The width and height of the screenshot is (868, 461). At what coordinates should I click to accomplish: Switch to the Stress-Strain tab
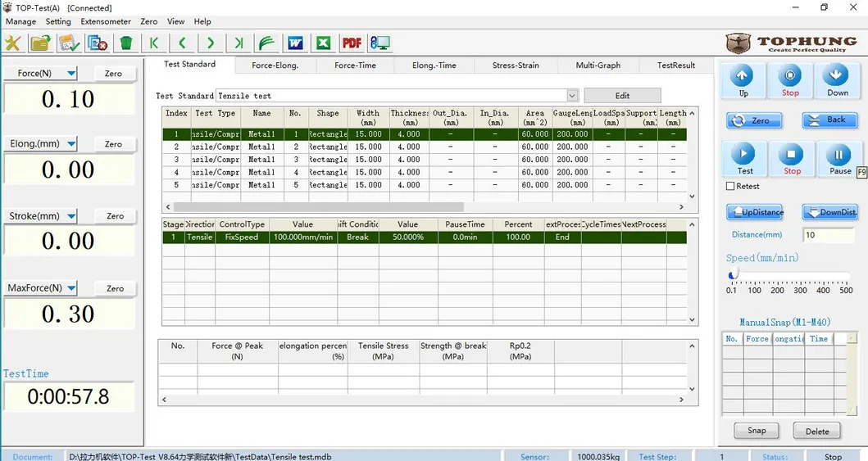(x=516, y=66)
